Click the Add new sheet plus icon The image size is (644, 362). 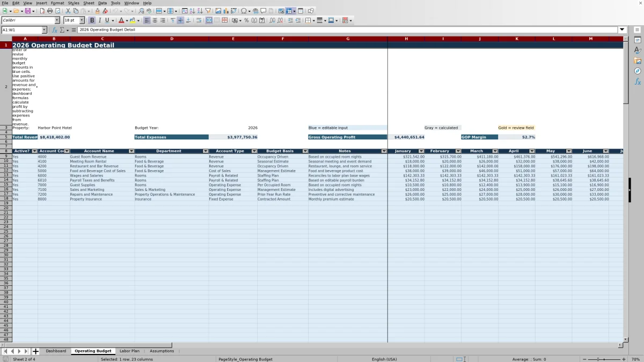[x=36, y=351]
